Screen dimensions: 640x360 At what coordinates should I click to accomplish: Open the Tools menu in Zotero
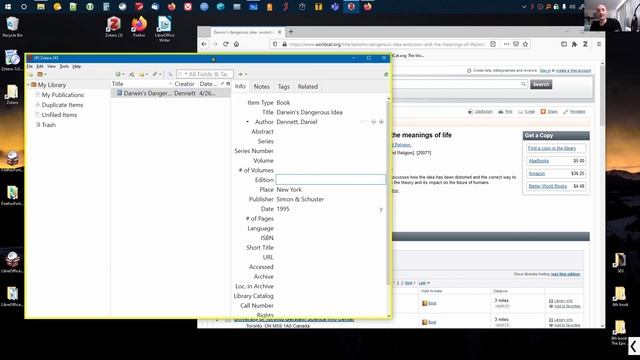click(x=64, y=66)
